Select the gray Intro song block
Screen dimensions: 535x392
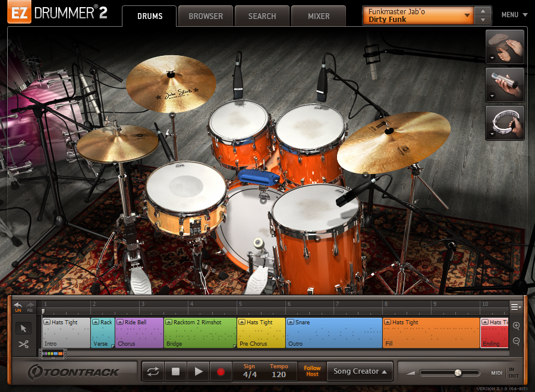66,333
